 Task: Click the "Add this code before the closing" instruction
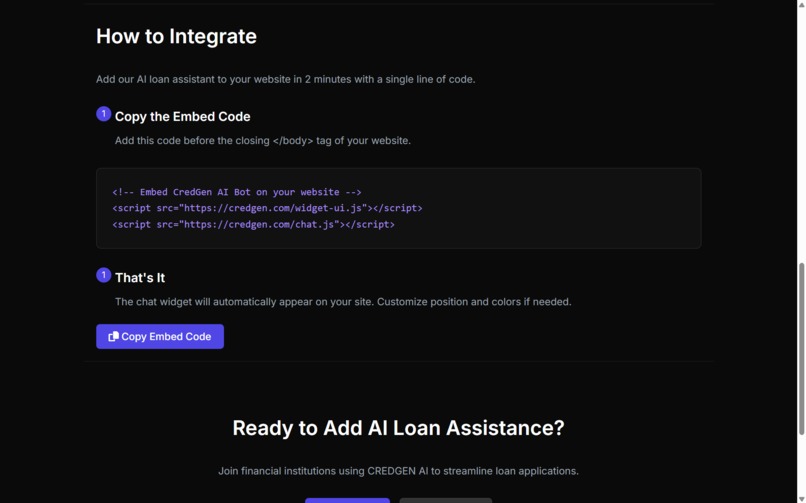tap(263, 141)
